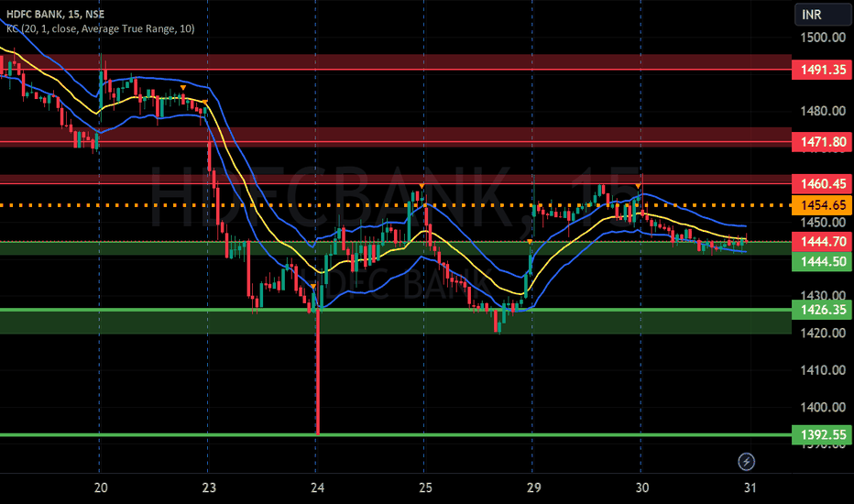The image size is (854, 504).
Task: Click date label 20 on time axis
Action: click(101, 488)
